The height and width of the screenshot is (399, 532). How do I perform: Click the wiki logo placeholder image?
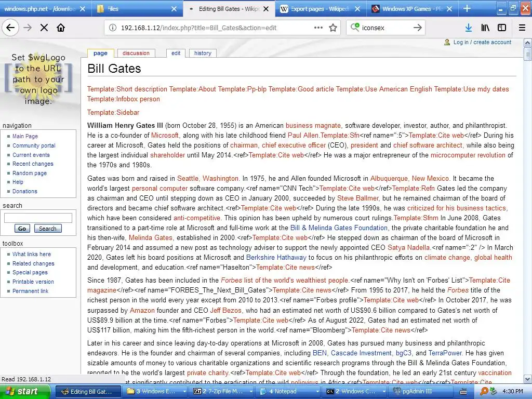38,79
